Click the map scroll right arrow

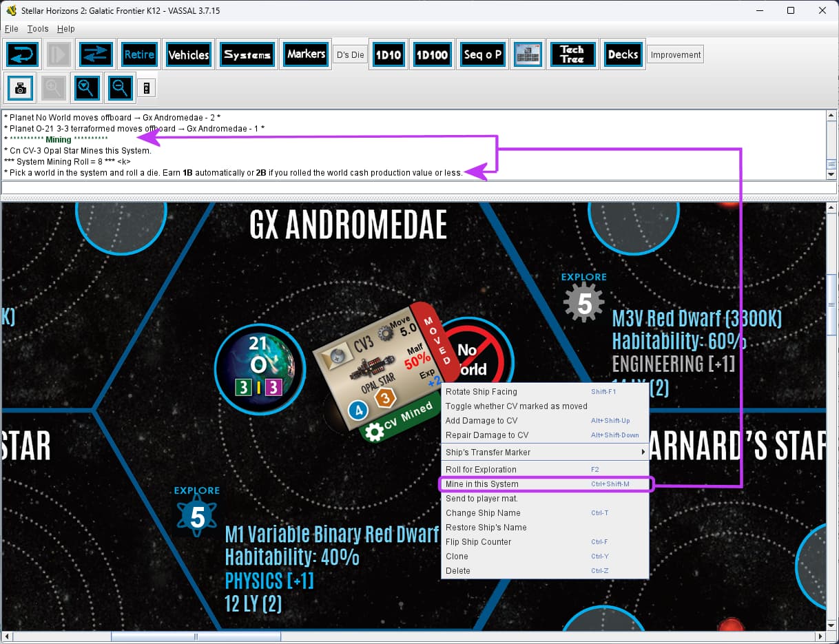tap(820, 636)
